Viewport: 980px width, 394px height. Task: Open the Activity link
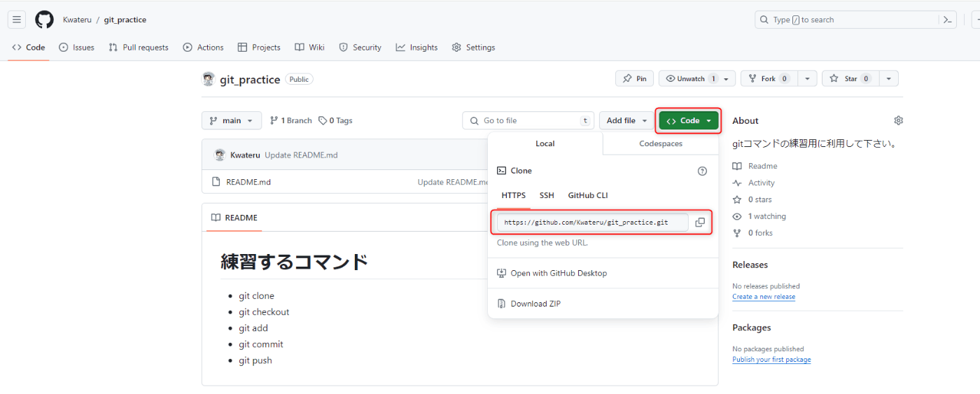click(x=753, y=183)
